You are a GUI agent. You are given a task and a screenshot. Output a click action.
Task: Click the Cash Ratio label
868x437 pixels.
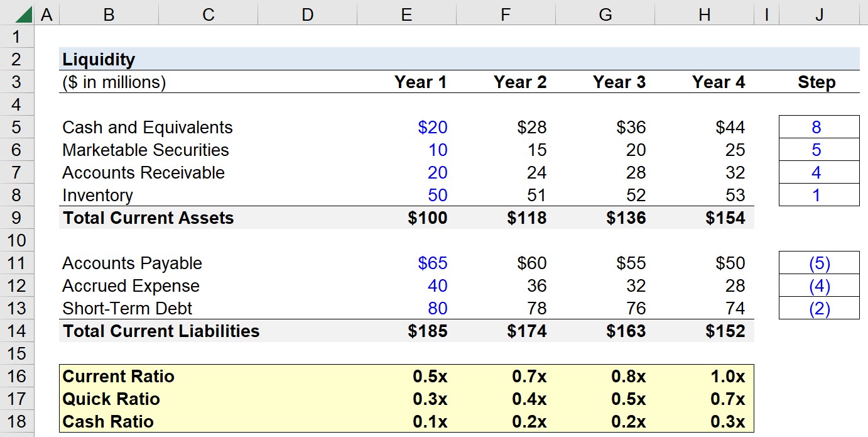[108, 422]
